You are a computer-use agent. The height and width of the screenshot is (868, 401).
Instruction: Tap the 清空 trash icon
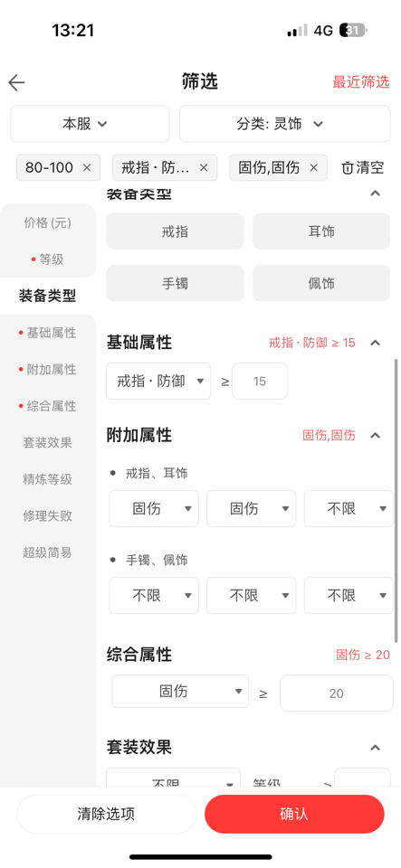tap(348, 168)
